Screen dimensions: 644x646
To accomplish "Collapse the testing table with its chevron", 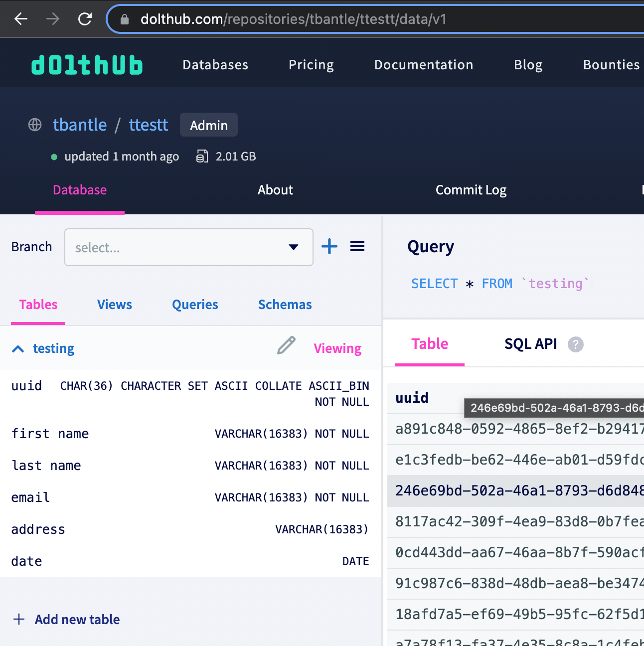I will [18, 349].
